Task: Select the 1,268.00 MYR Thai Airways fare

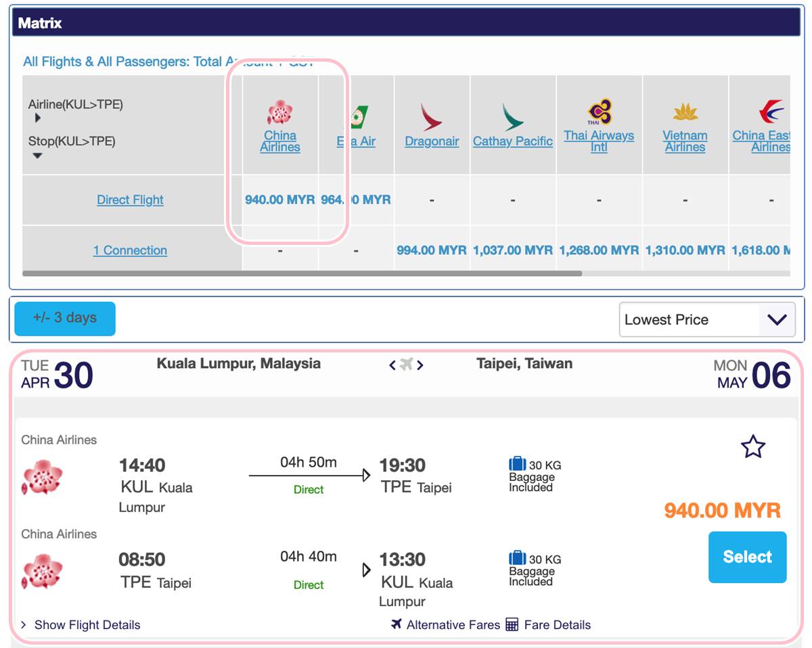Action: pos(599,250)
